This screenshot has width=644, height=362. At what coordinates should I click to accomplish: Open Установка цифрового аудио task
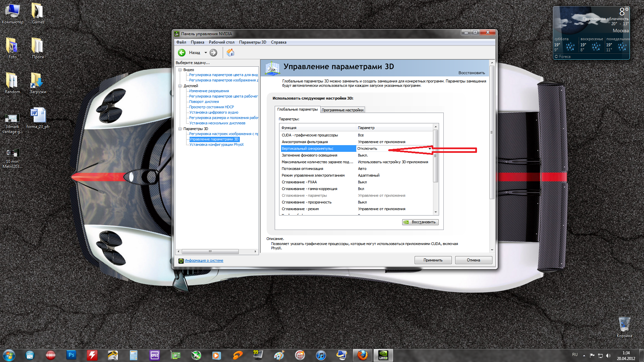[214, 112]
